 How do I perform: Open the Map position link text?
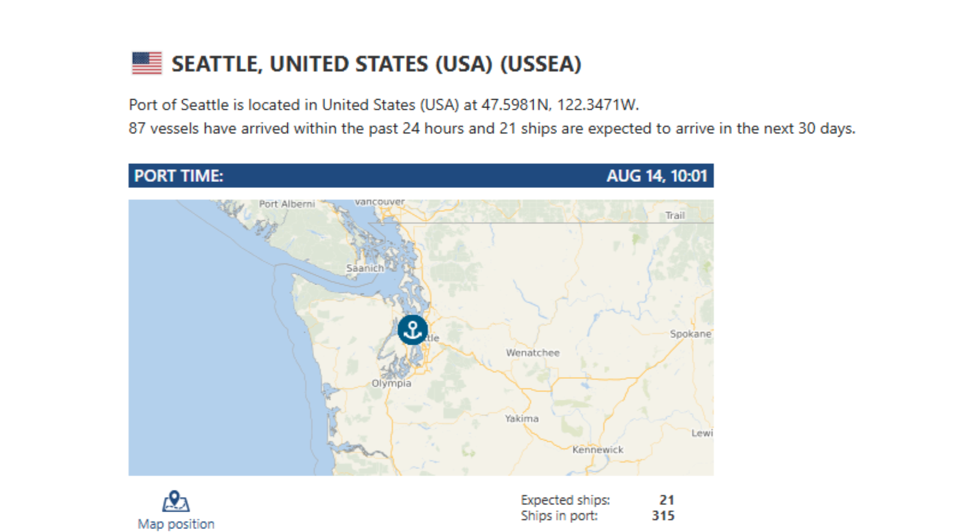pos(176,524)
